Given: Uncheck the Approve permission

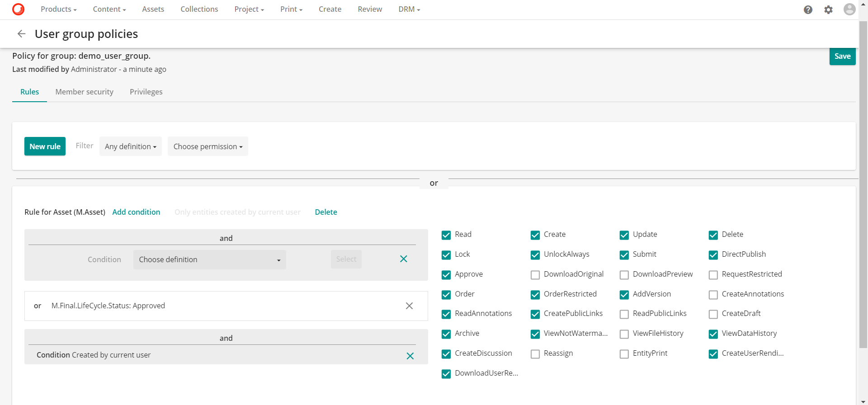Looking at the screenshot, I should tap(446, 275).
